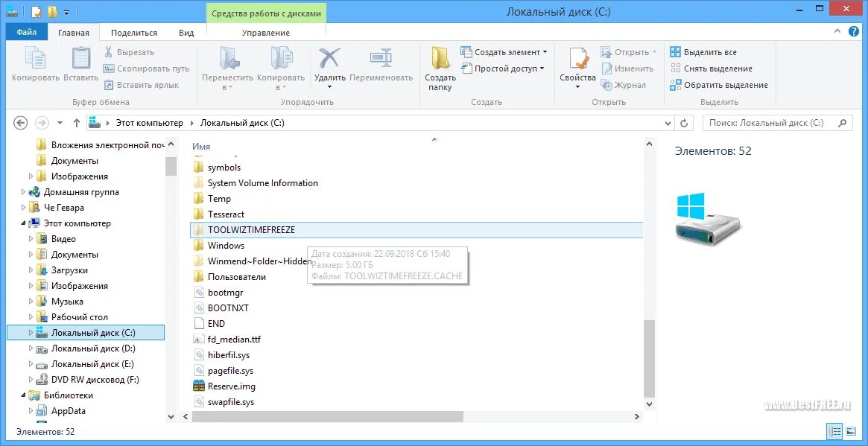
Task: Click the address bar refresh icon
Action: 684,123
